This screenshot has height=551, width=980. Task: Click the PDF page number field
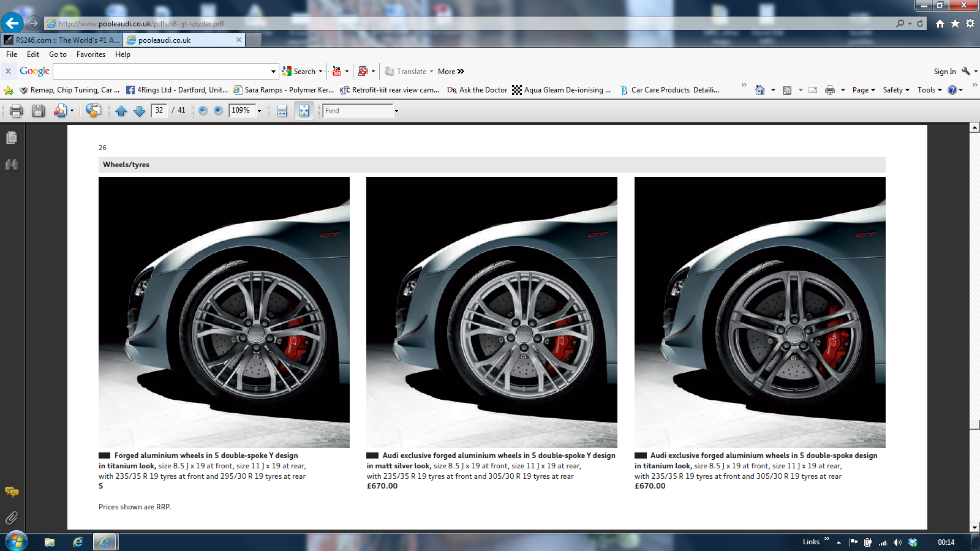pyautogui.click(x=159, y=111)
